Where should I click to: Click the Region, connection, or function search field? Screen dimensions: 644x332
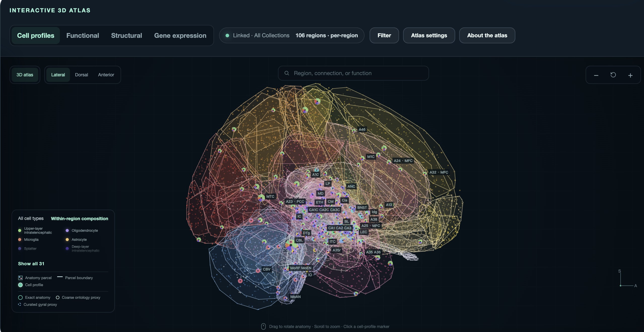(353, 73)
